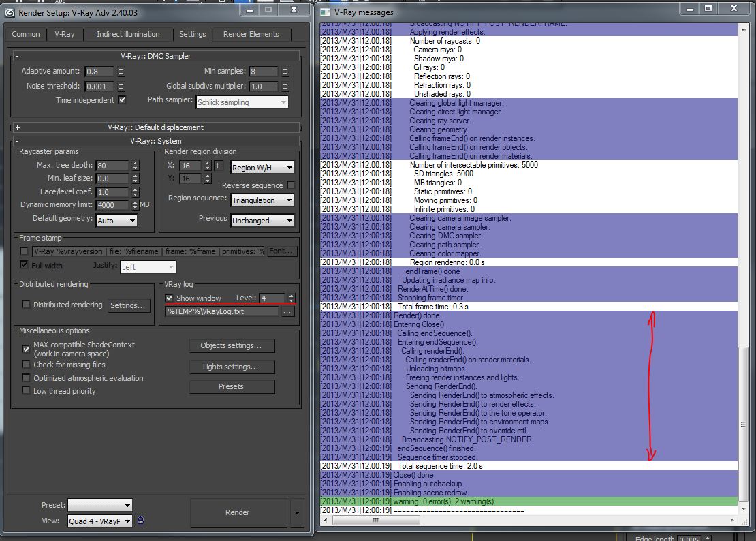Enable the Distributed rendering checkbox

coord(26,305)
